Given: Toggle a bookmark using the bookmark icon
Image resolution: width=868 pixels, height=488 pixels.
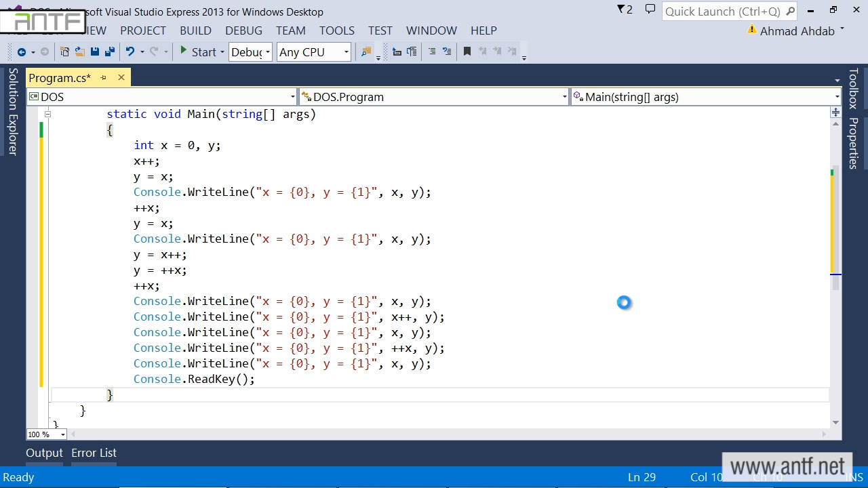Looking at the screenshot, I should coord(467,52).
